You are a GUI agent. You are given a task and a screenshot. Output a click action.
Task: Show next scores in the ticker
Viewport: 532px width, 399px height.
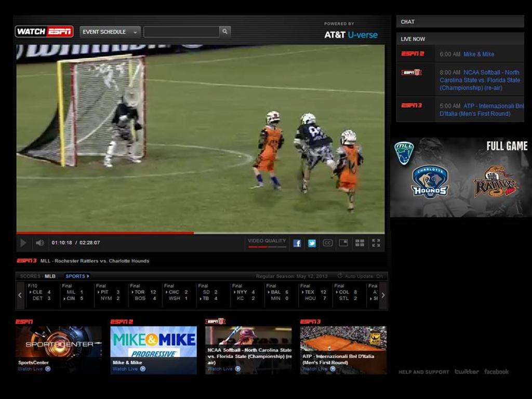coord(383,295)
